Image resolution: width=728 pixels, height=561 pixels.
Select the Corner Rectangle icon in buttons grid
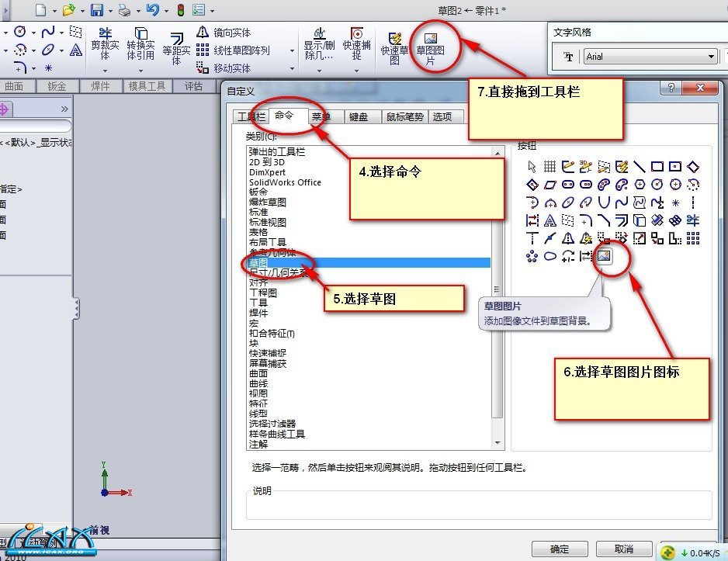tap(657, 166)
